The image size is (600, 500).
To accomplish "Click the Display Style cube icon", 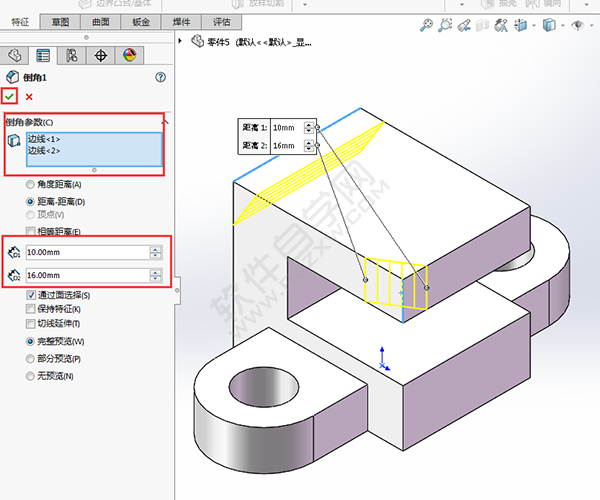I will 549,26.
